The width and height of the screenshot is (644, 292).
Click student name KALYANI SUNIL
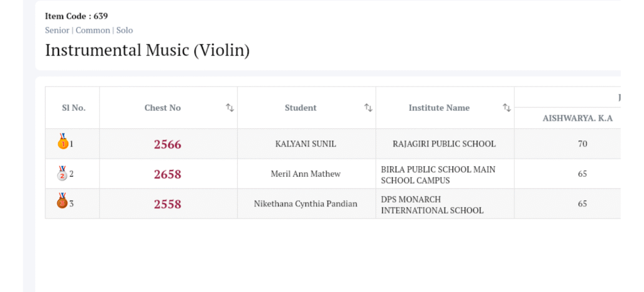[306, 144]
